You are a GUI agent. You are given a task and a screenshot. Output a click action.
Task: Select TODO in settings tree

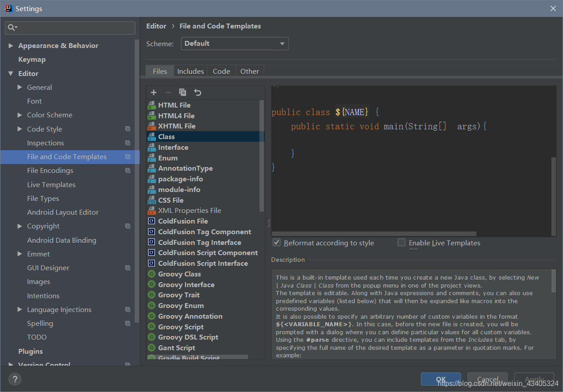[x=37, y=337]
